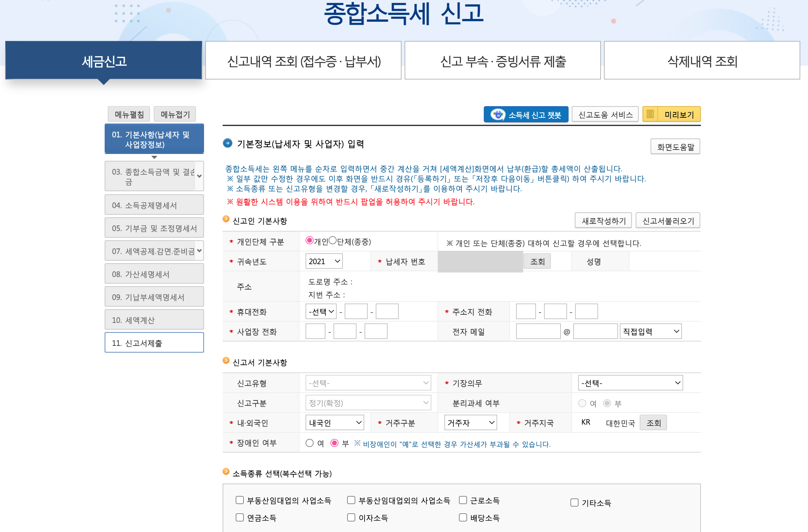
Task: Choose 부 for 장애인 여부
Action: point(334,443)
